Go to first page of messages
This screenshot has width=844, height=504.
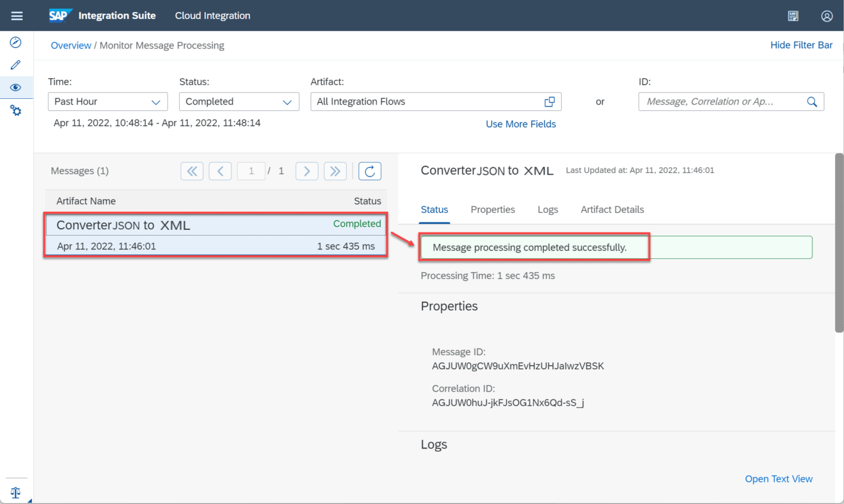click(192, 171)
